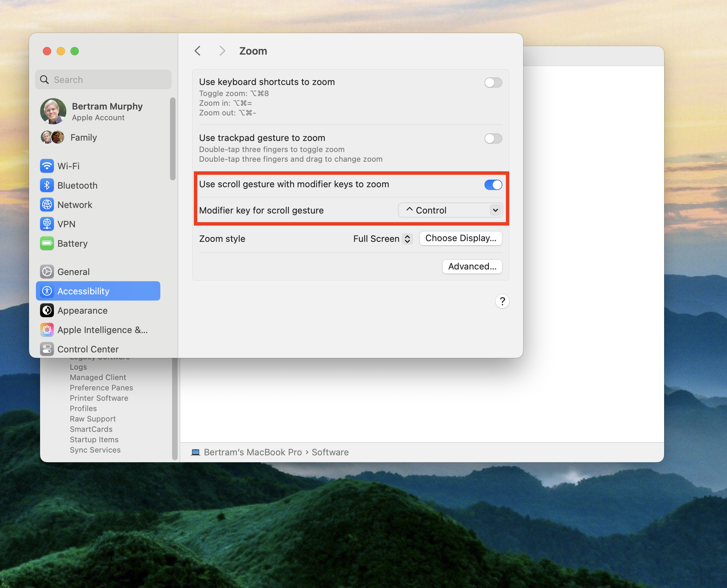The height and width of the screenshot is (588, 727).
Task: Open Battery settings icon
Action: [47, 244]
